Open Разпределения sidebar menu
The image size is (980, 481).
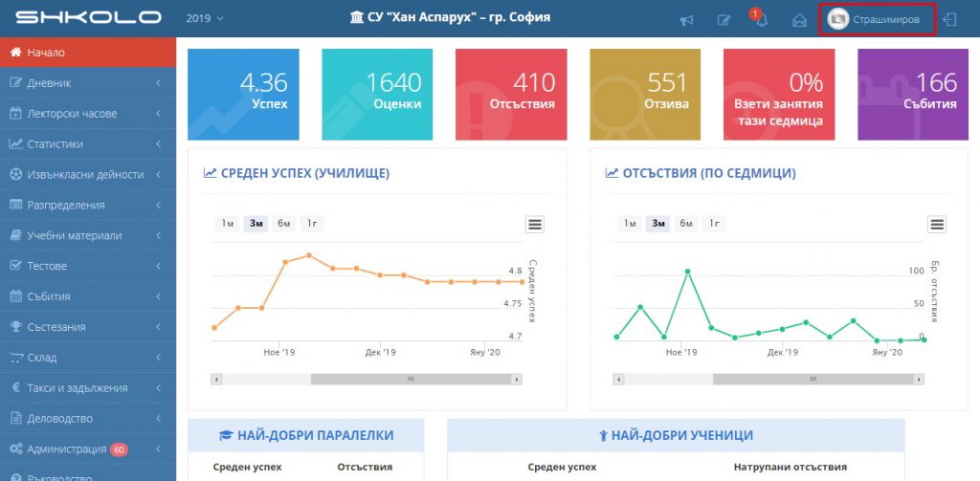tap(88, 205)
